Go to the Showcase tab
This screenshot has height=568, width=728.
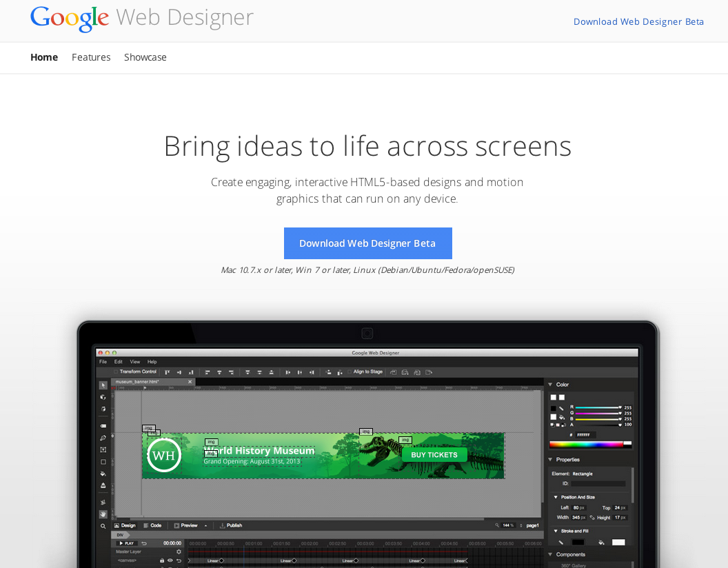145,57
